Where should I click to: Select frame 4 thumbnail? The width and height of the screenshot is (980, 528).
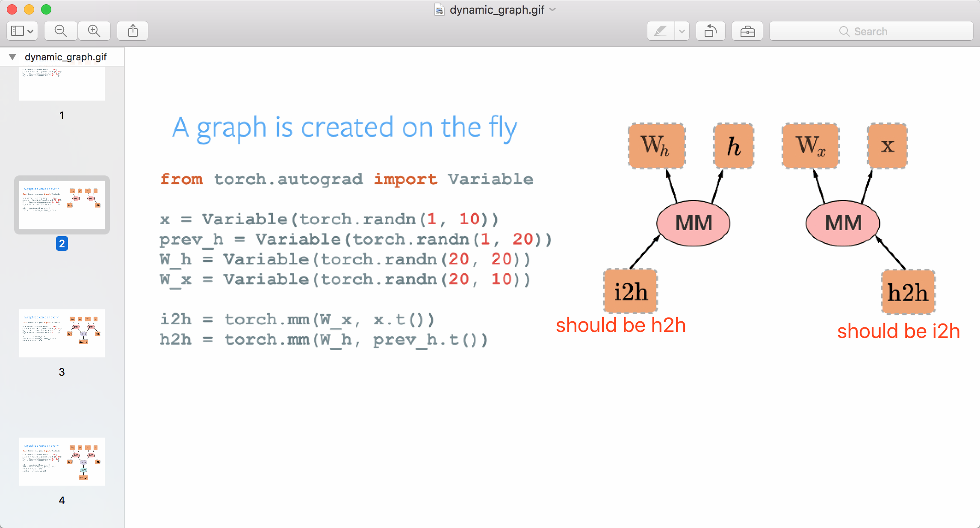click(62, 461)
